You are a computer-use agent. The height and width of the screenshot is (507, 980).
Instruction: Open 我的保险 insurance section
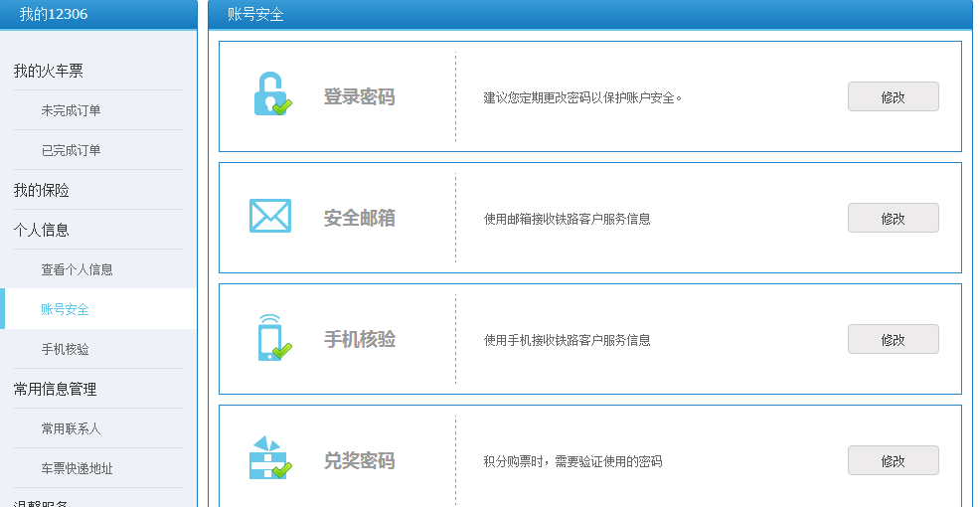click(x=42, y=190)
